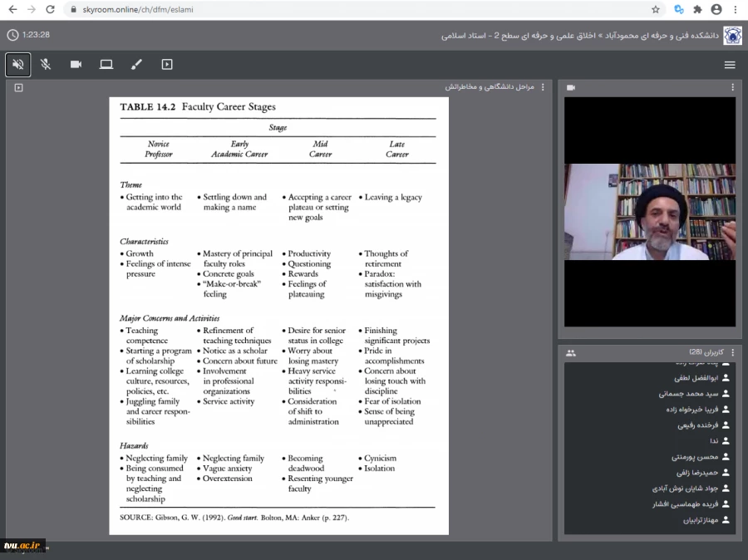This screenshot has width=748, height=560.
Task: Select the brush whiteboard tool
Action: (136, 64)
